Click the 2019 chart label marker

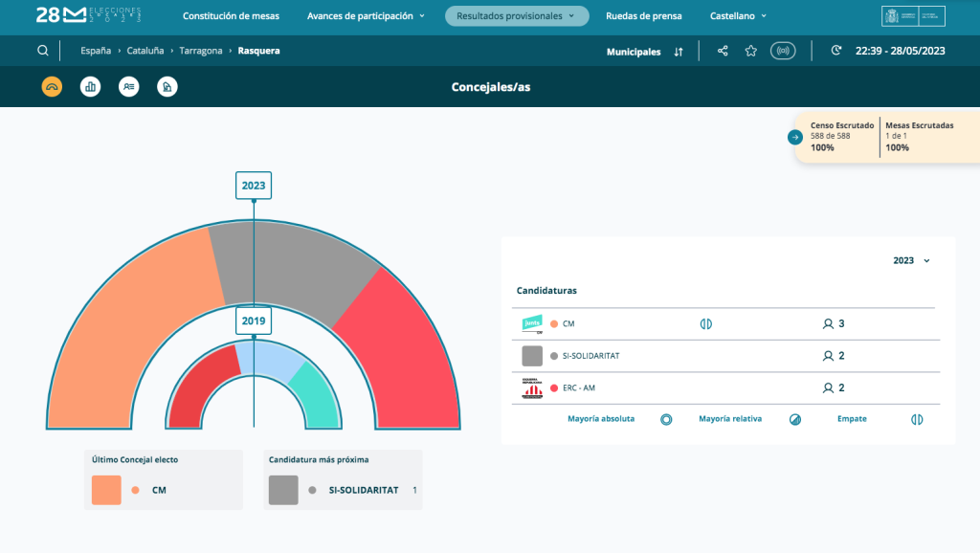[x=253, y=321]
